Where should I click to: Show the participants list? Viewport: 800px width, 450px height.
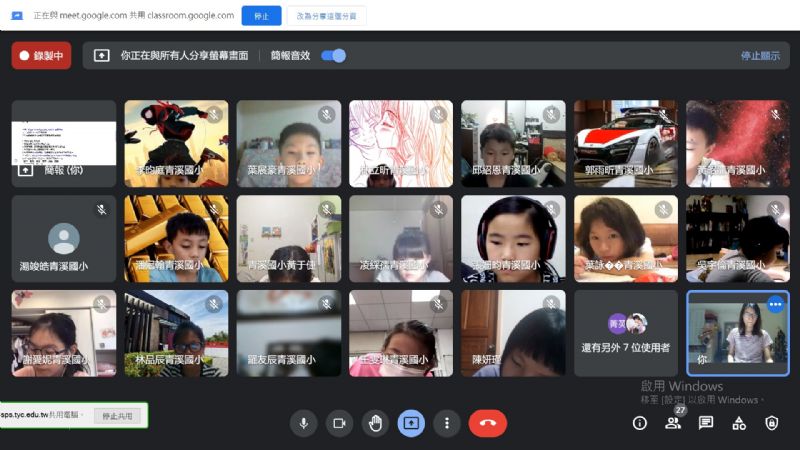(673, 423)
